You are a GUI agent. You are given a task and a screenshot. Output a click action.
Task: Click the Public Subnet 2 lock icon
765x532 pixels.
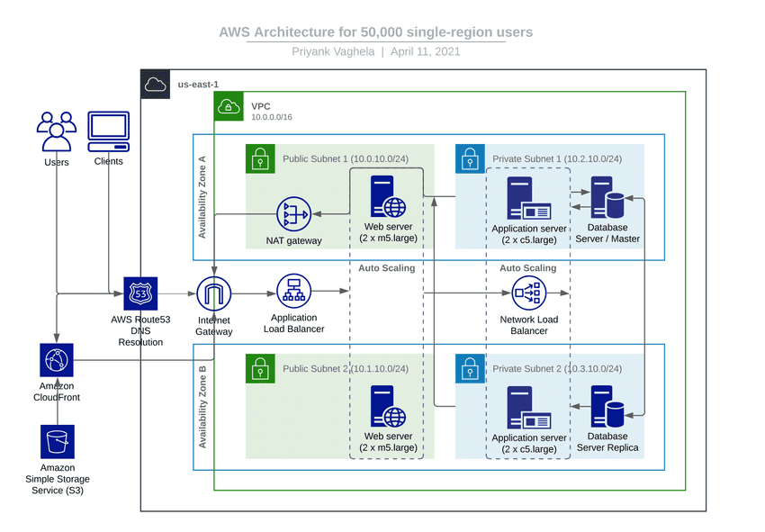pyautogui.click(x=260, y=368)
